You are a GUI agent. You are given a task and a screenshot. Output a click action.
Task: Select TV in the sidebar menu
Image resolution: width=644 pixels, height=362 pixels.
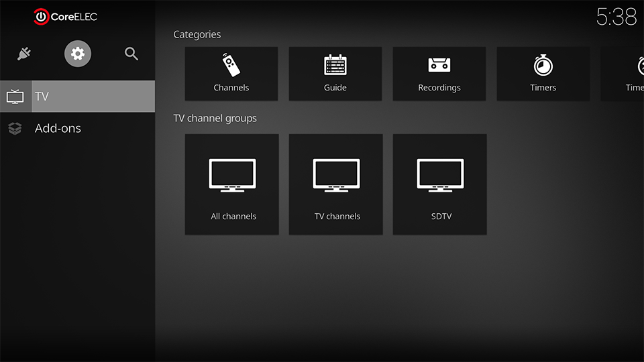pyautogui.click(x=78, y=97)
